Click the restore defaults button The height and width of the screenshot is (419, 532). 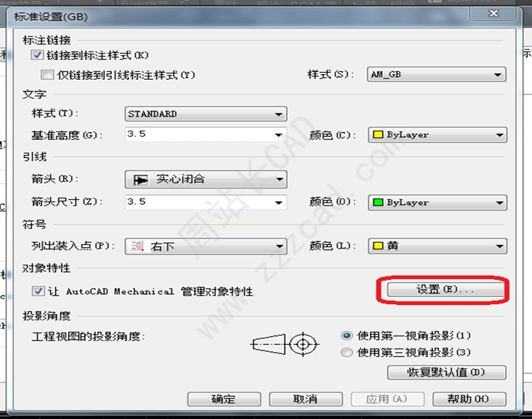[446, 372]
